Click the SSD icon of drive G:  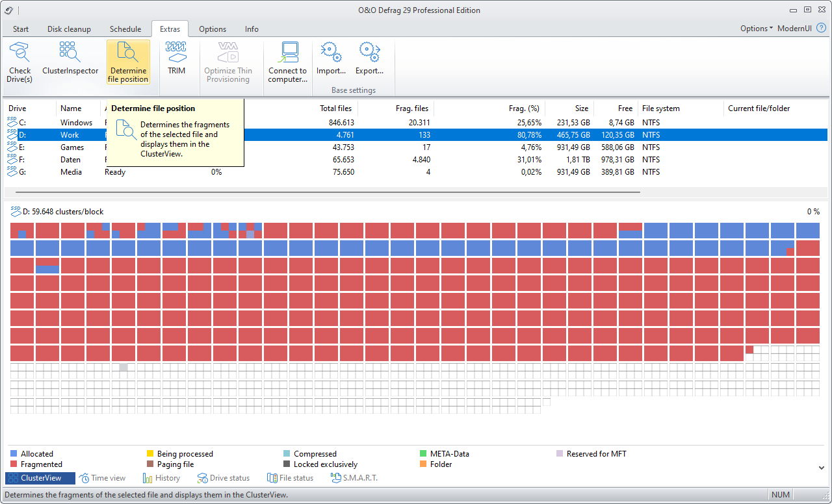pyautogui.click(x=12, y=171)
